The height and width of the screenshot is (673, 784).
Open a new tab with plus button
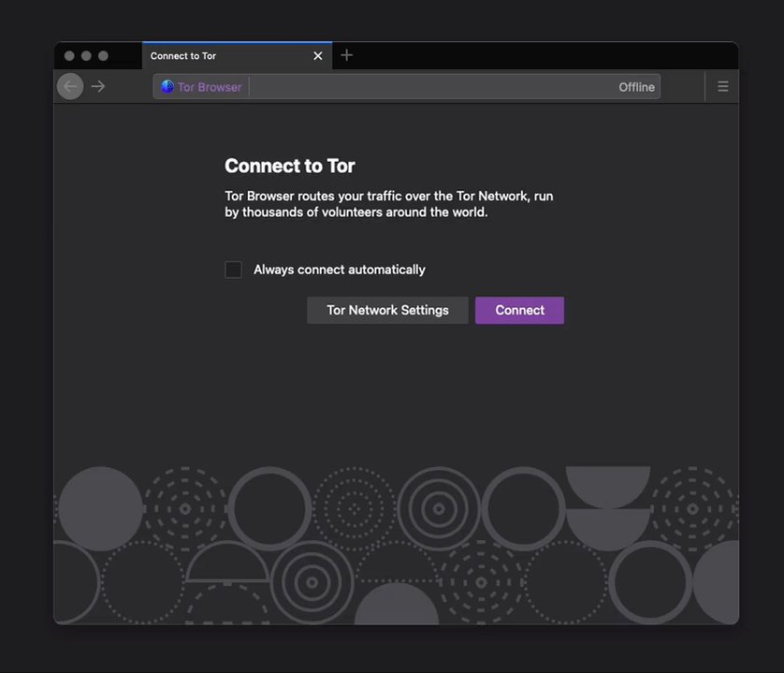tap(346, 55)
